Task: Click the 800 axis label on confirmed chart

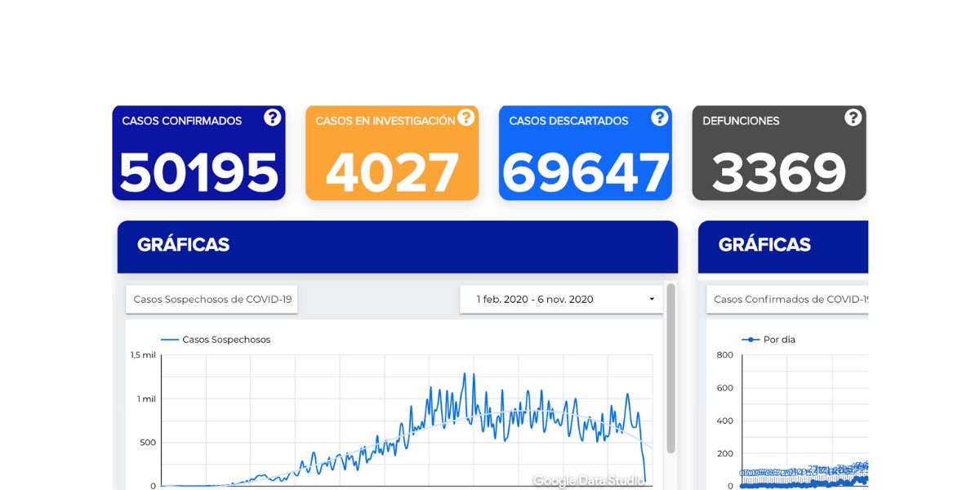Action: (x=724, y=354)
